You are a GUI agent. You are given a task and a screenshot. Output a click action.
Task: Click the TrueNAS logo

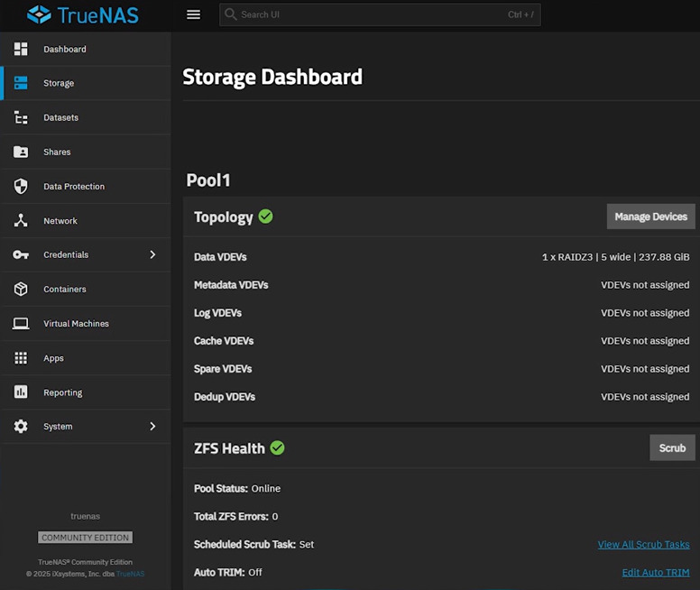83,14
